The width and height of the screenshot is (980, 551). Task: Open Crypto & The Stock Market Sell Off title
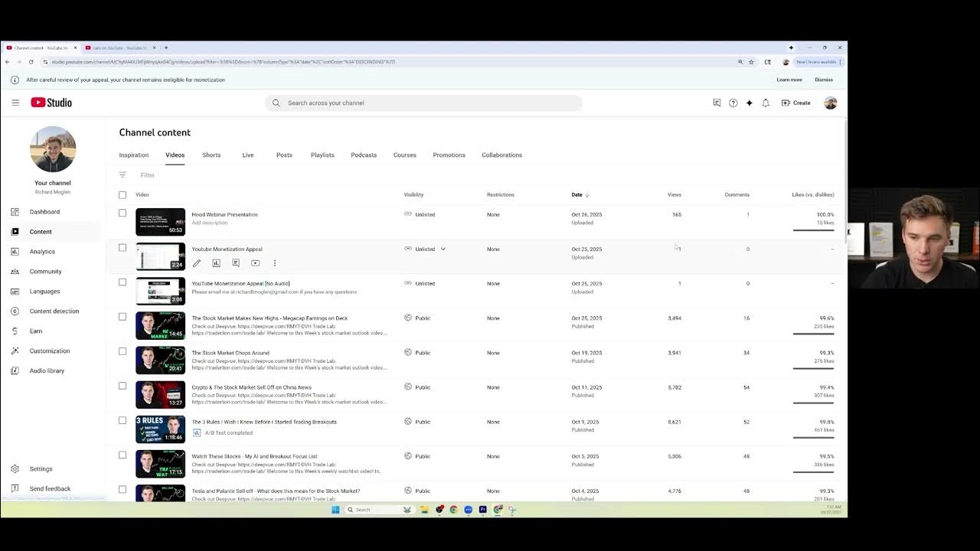pyautogui.click(x=251, y=388)
